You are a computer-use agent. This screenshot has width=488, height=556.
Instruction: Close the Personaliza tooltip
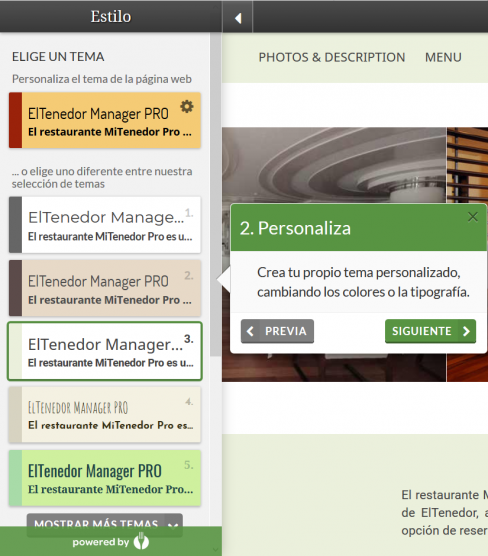pos(472,217)
